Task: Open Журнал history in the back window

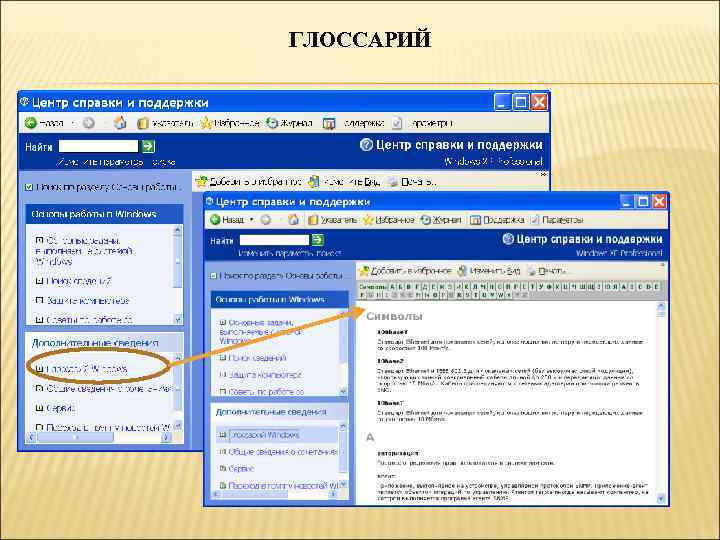Action: click(x=289, y=123)
